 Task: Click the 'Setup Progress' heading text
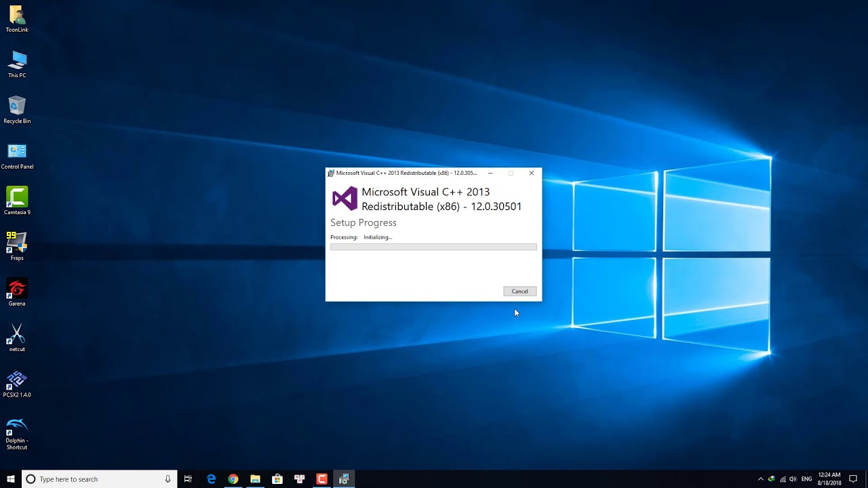(x=363, y=223)
